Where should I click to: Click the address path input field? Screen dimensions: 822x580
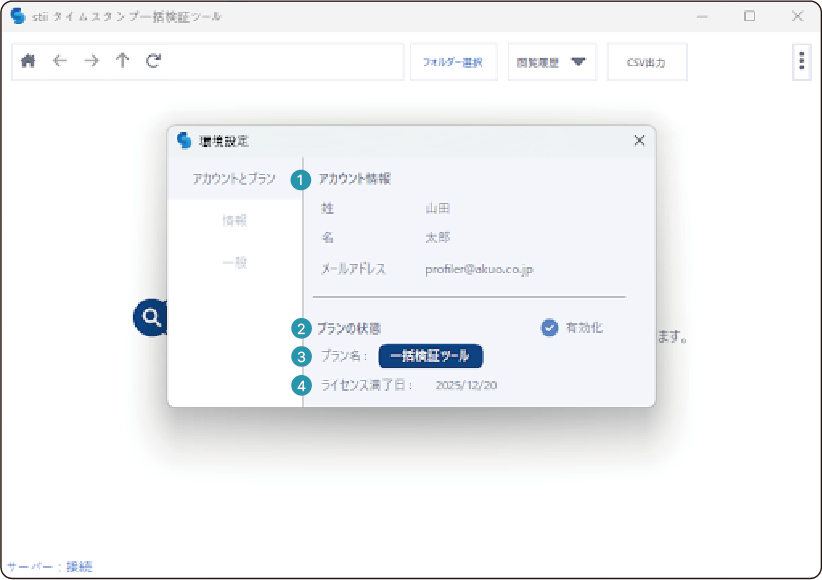[x=280, y=61]
